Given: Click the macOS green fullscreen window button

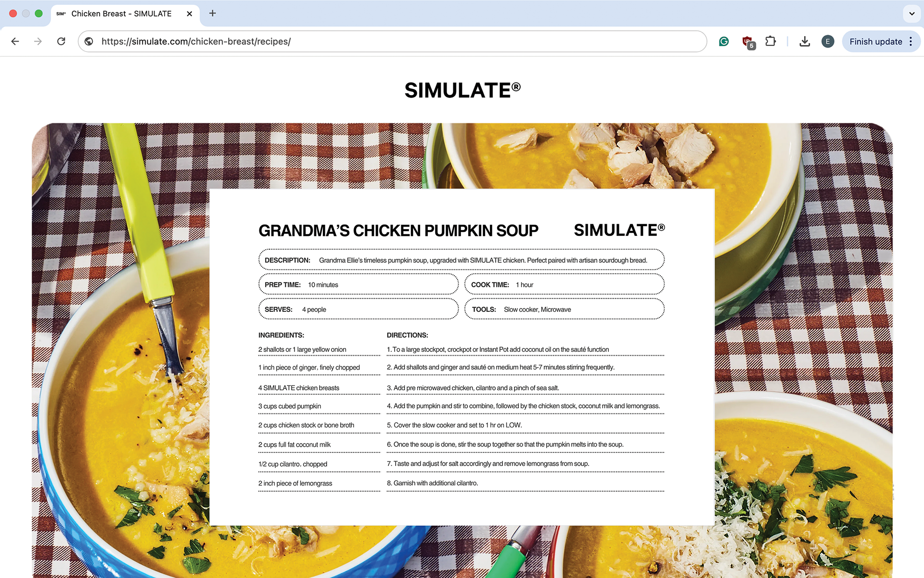Looking at the screenshot, I should [38, 13].
